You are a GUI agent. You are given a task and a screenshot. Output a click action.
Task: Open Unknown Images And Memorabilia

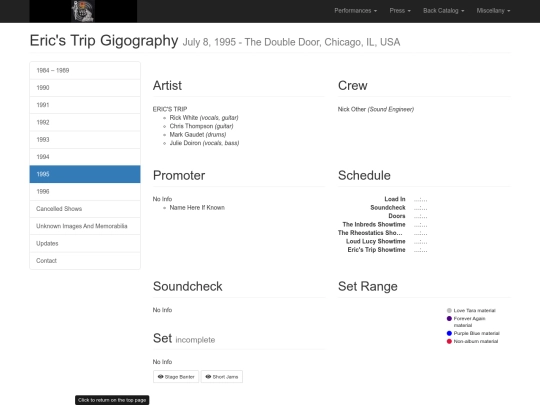point(85,226)
